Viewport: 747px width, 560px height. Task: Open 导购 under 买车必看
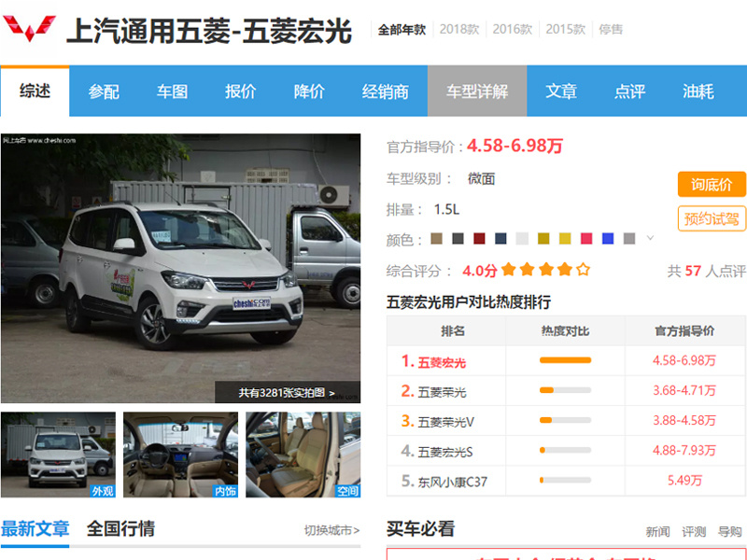tap(730, 531)
